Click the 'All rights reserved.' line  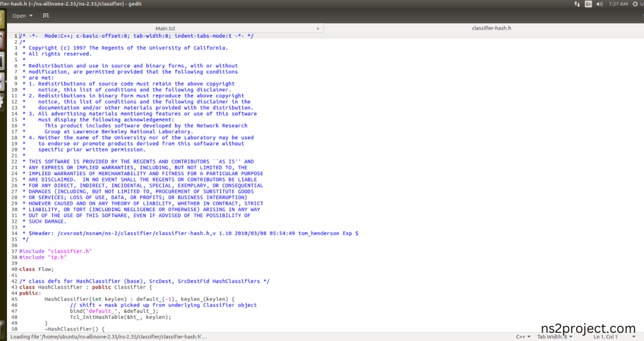(x=57, y=54)
